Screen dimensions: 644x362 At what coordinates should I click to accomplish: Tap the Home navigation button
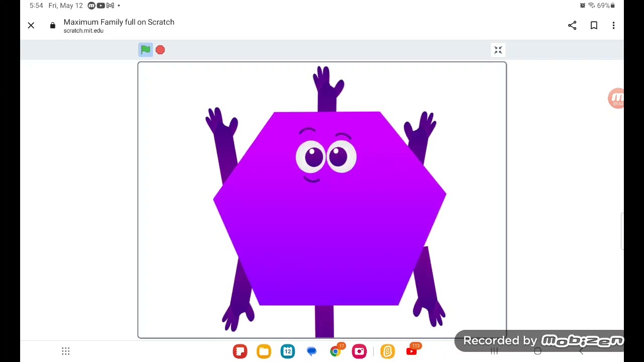point(537,351)
